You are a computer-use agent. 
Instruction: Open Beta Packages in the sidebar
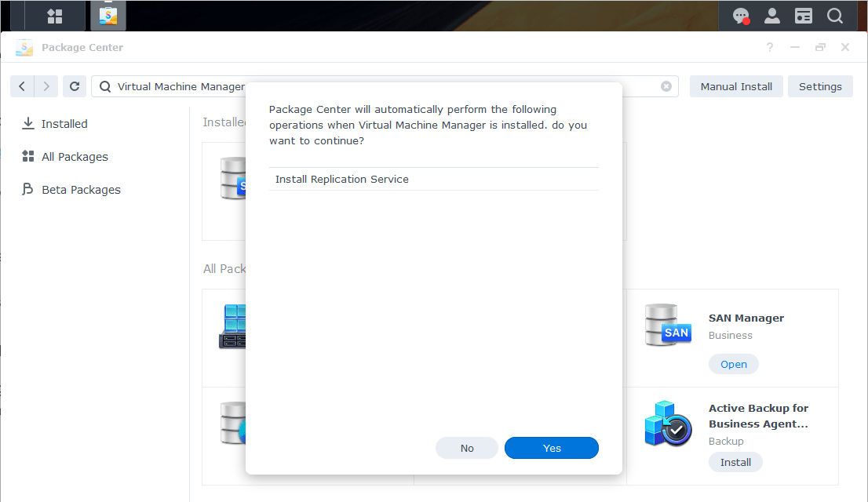pyautogui.click(x=71, y=190)
